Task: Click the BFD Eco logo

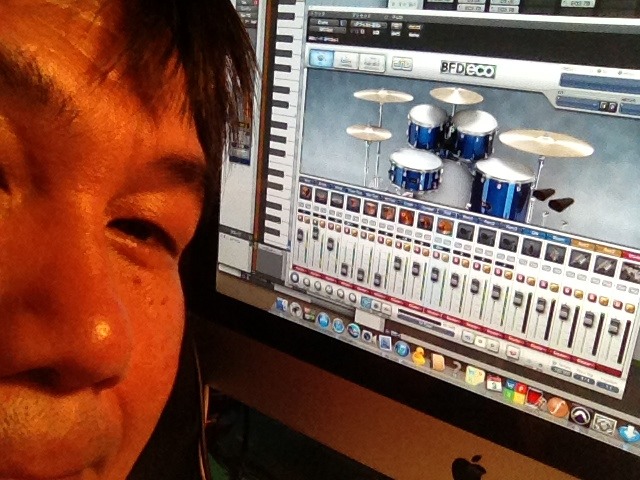Action: (466, 69)
